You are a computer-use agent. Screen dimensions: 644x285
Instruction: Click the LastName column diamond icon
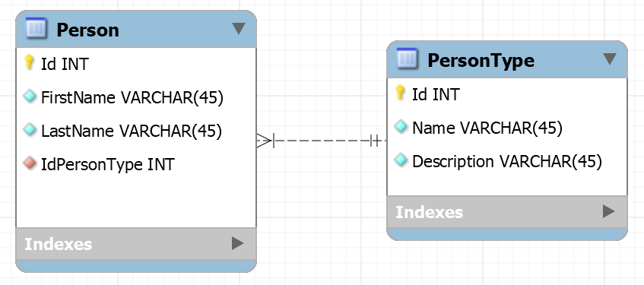30,130
